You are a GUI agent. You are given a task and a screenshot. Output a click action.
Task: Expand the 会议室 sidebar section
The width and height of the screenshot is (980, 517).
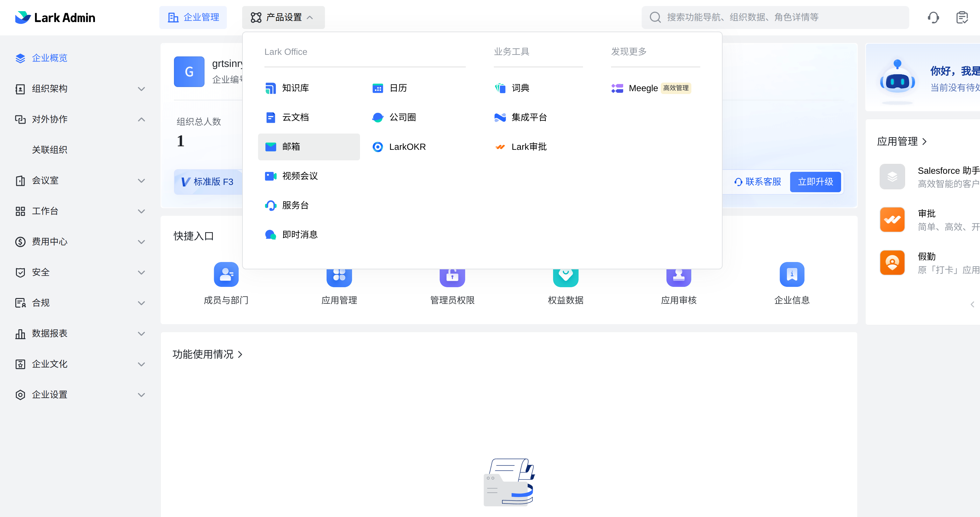(x=141, y=181)
